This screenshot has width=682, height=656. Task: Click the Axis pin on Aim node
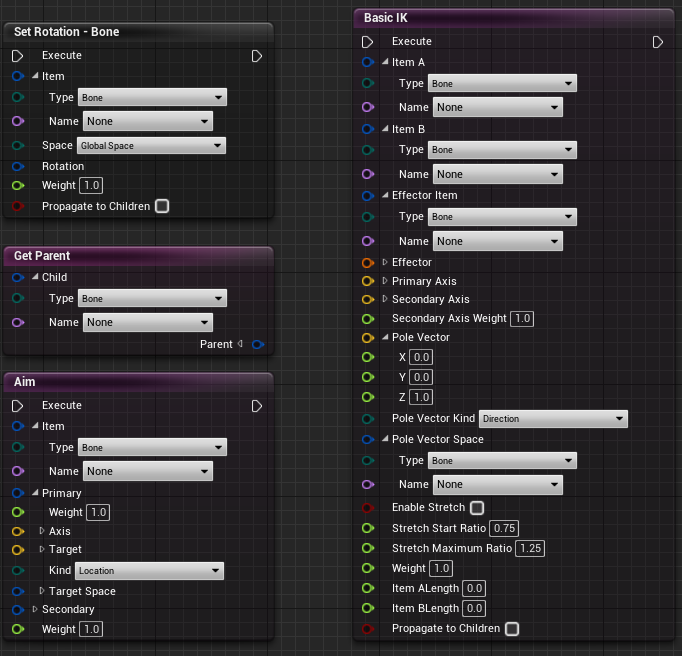(x=17, y=531)
